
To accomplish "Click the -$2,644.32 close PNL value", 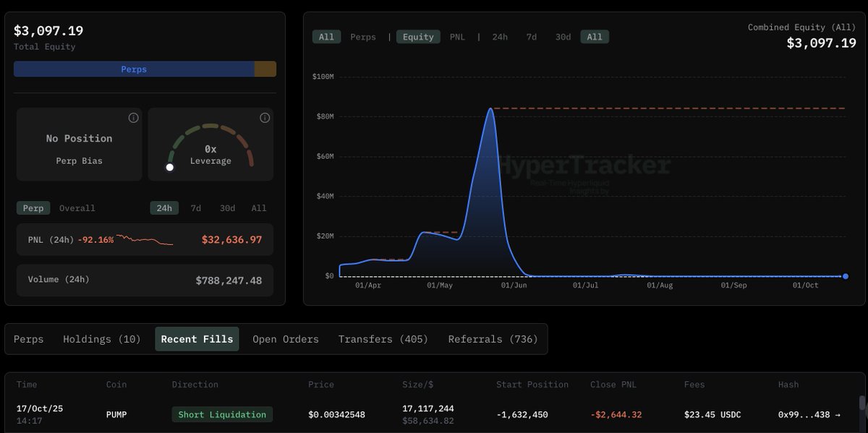I will coord(616,415).
